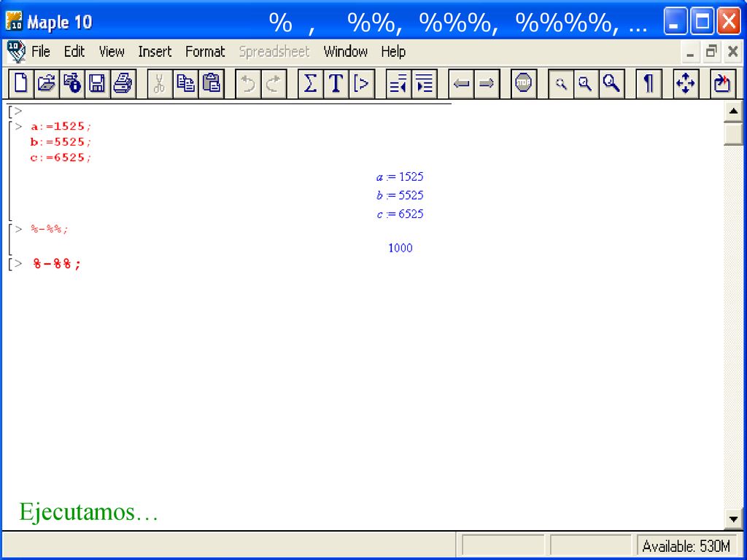
Task: Click the scrollbar up arrow
Action: (x=733, y=112)
